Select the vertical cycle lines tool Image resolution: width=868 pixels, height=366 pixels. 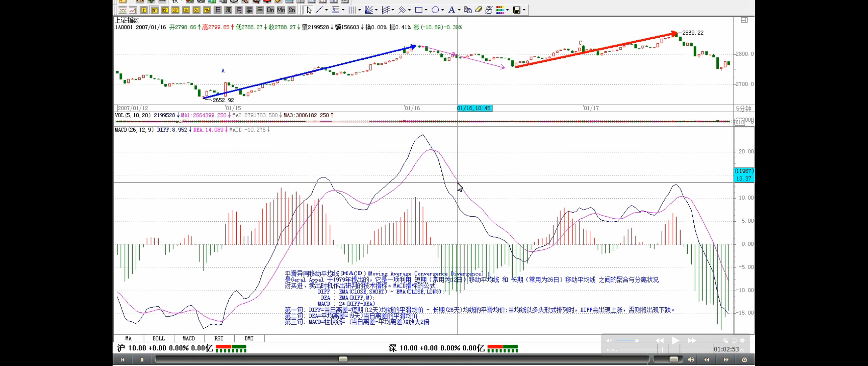point(352,10)
